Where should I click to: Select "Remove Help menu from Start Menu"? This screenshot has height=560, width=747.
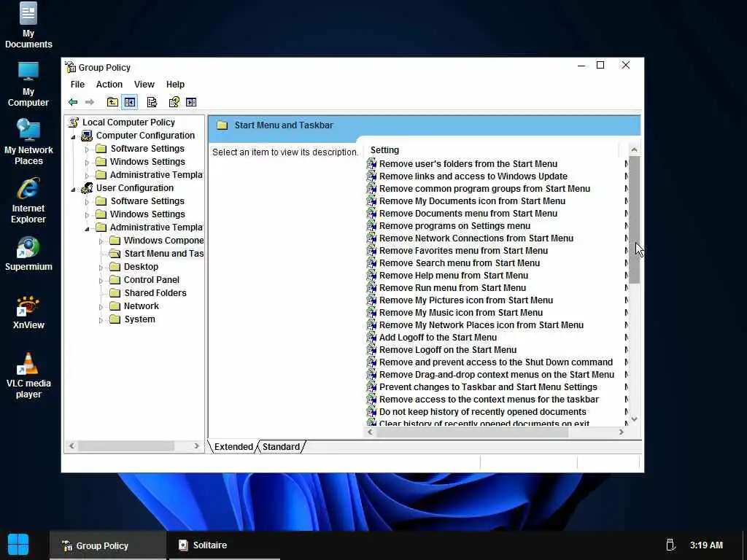pos(454,275)
